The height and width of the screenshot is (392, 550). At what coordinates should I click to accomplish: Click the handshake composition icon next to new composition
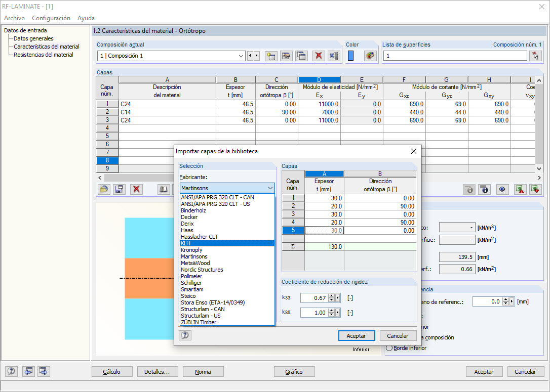[286, 56]
